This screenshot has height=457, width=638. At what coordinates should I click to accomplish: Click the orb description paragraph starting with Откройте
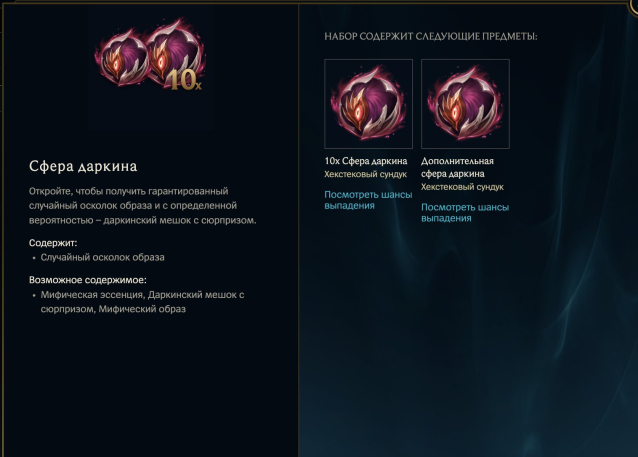click(x=142, y=206)
